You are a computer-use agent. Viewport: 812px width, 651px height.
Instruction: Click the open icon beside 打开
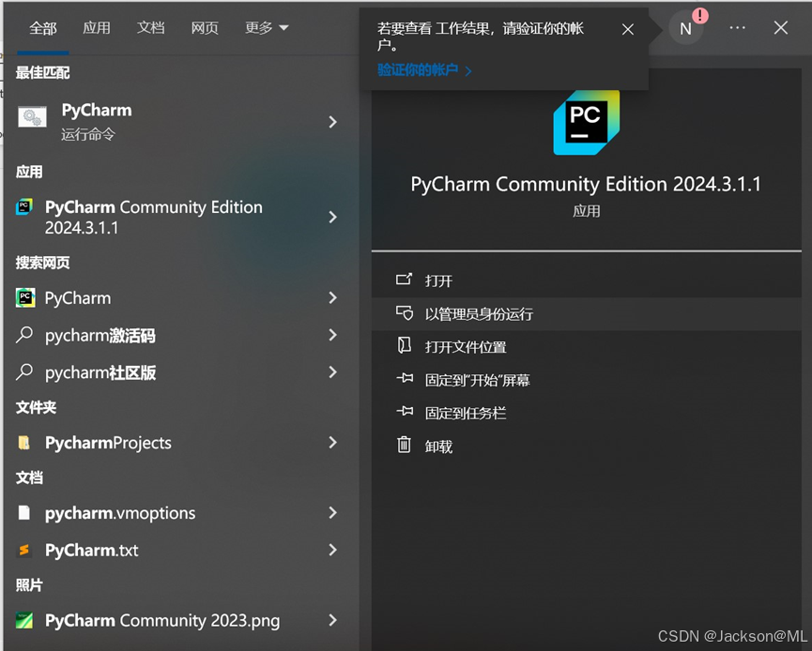point(404,280)
